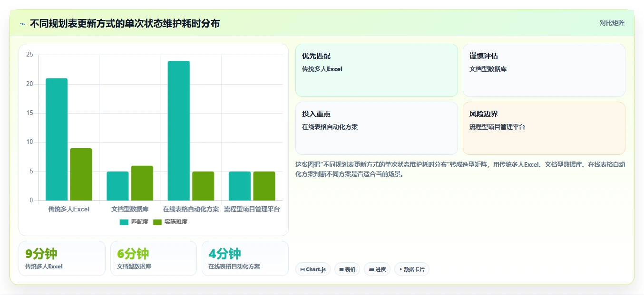This screenshot has height=295, width=644.
Task: Select the 6分钟 stat card
Action: [x=154, y=258]
